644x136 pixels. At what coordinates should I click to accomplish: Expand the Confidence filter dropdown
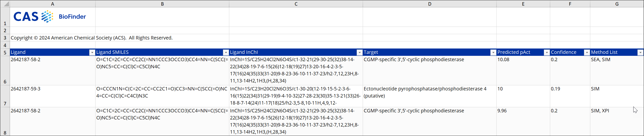(x=586, y=52)
